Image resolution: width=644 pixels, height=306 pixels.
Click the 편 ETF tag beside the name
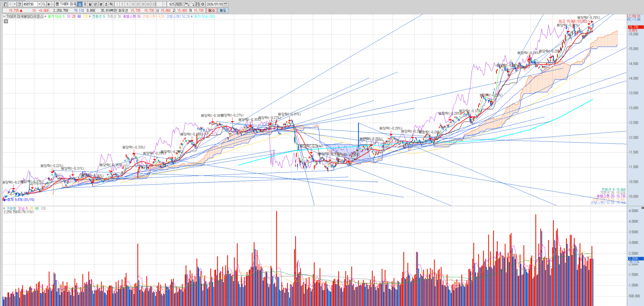click(x=57, y=4)
